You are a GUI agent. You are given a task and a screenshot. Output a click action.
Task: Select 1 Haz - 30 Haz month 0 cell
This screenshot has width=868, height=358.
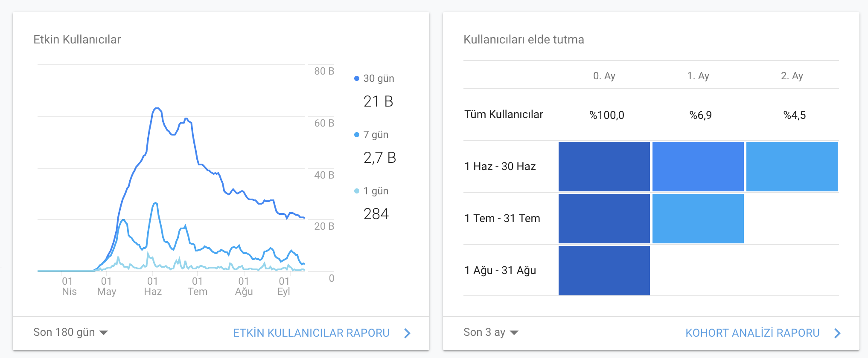(604, 167)
